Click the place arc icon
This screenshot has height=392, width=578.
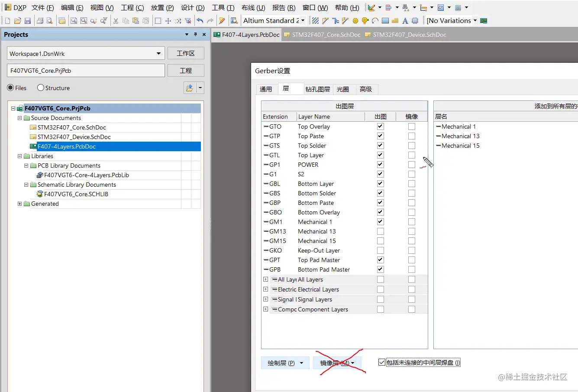click(x=375, y=21)
